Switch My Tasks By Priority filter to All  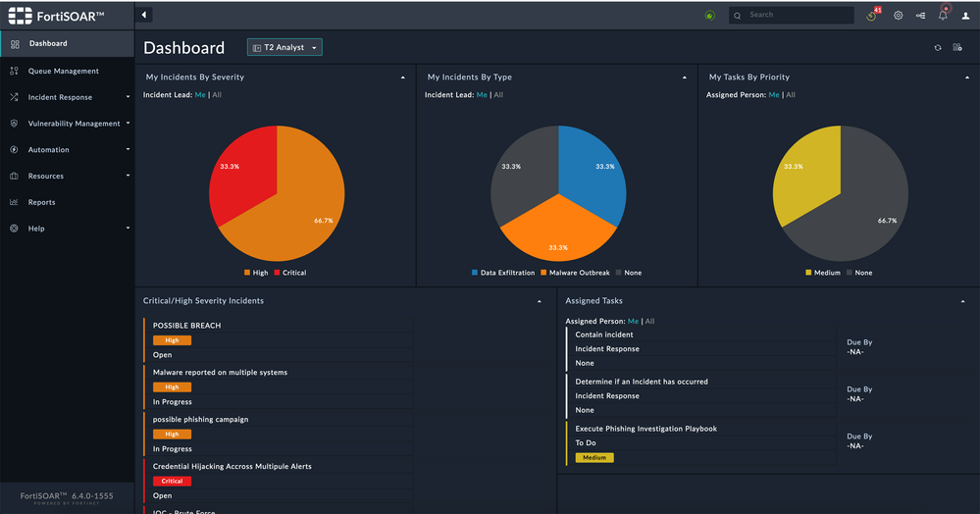791,95
